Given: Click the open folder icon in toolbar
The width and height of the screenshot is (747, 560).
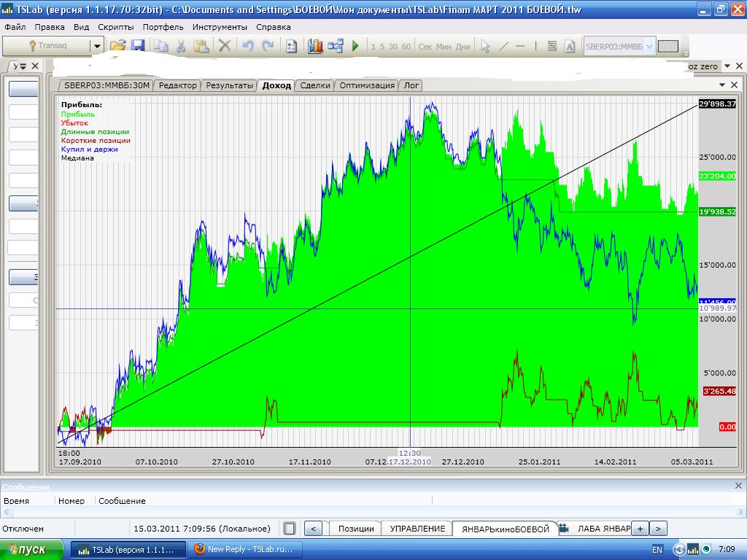Looking at the screenshot, I should pyautogui.click(x=117, y=46).
